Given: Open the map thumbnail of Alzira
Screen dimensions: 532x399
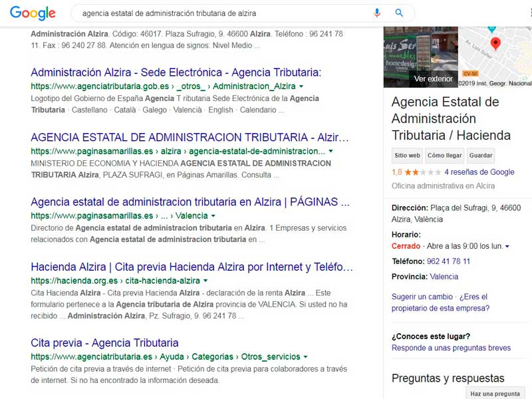Looking at the screenshot, I should pos(495,57).
